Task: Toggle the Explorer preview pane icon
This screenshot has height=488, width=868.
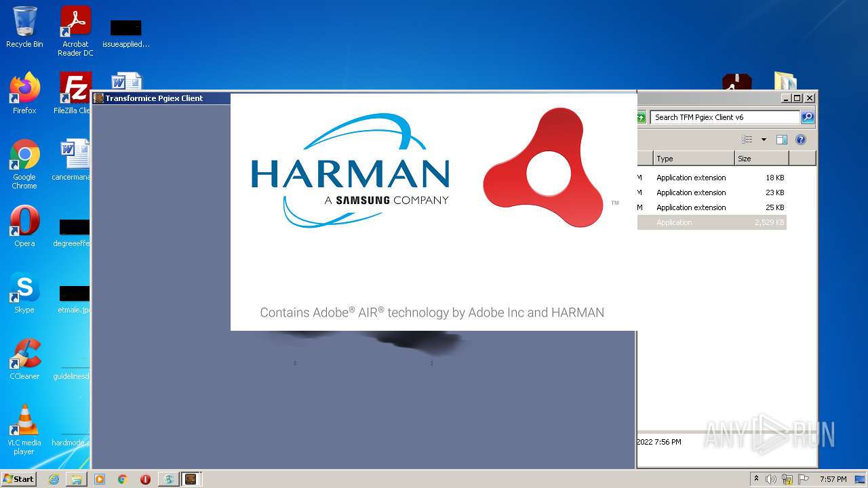Action: click(x=782, y=140)
